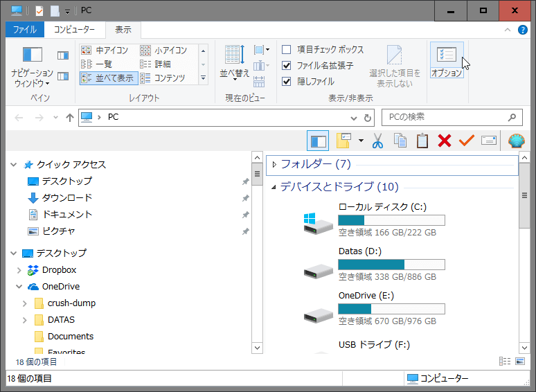Click the copy icon in toolbar
The image size is (536, 392).
coord(400,141)
